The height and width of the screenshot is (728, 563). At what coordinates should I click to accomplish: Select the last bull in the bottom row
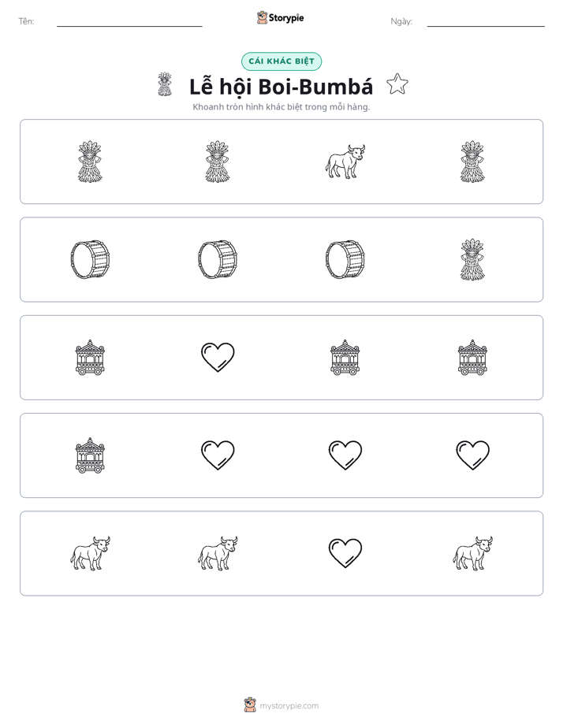click(x=472, y=553)
